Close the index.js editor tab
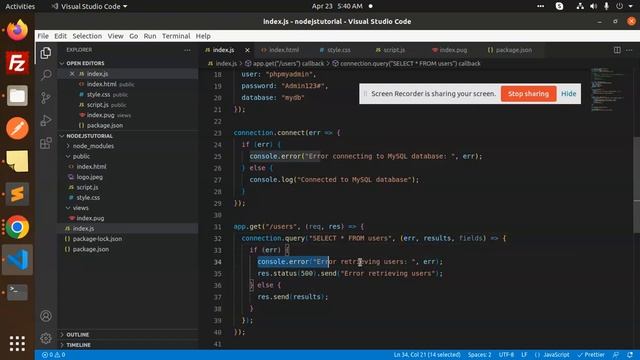The width and height of the screenshot is (640, 360). [247, 50]
